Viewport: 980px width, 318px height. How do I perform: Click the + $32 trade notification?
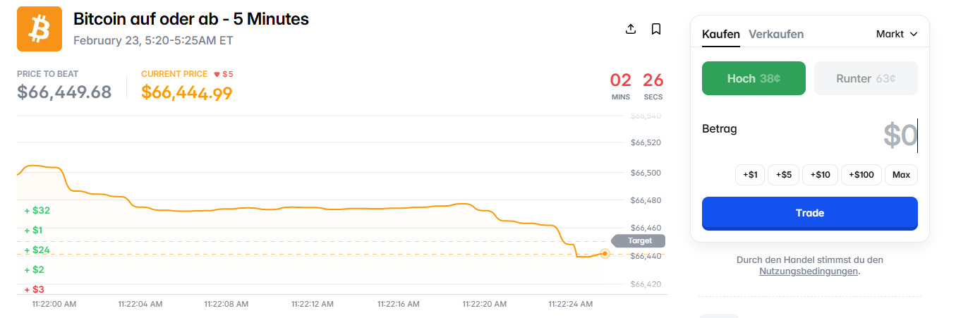[37, 210]
